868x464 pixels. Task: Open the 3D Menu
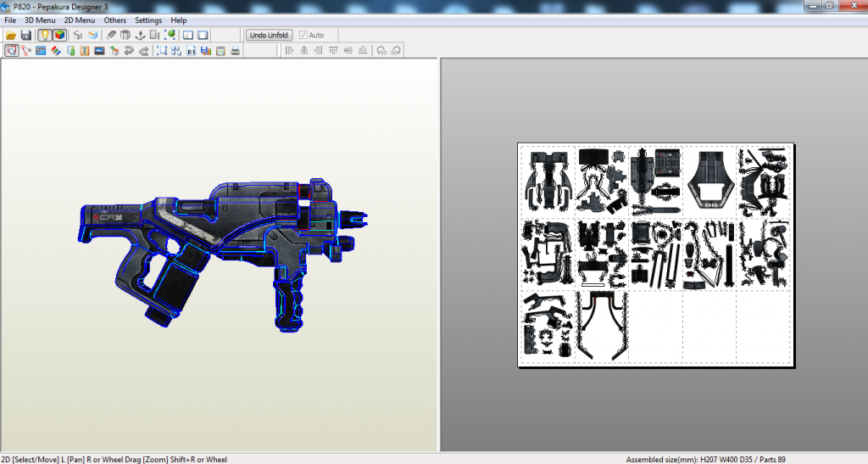coord(40,20)
